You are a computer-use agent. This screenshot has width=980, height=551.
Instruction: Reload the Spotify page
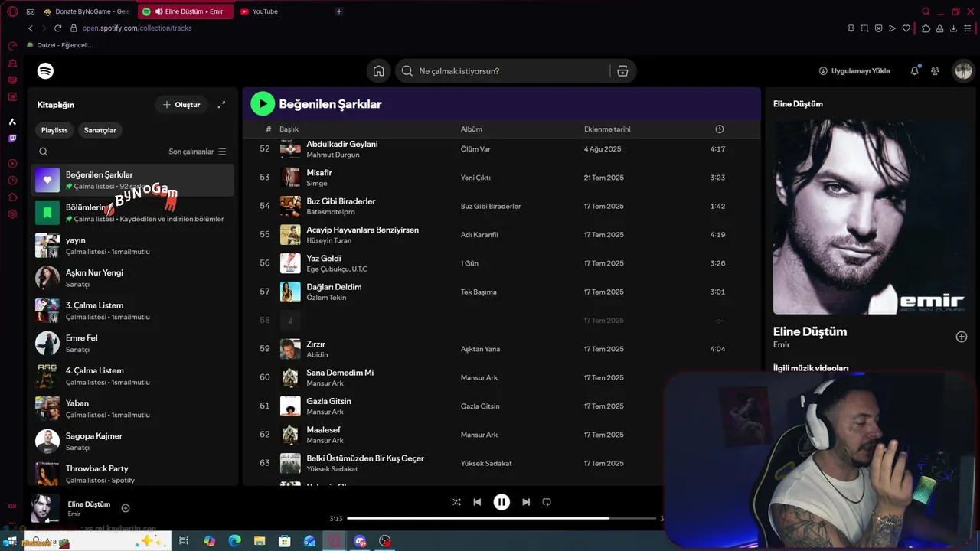pos(57,28)
